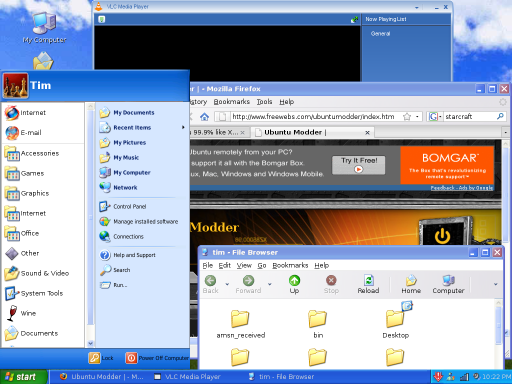The image size is (512, 384).
Task: Click the Firefox URL address field
Action: point(313,117)
